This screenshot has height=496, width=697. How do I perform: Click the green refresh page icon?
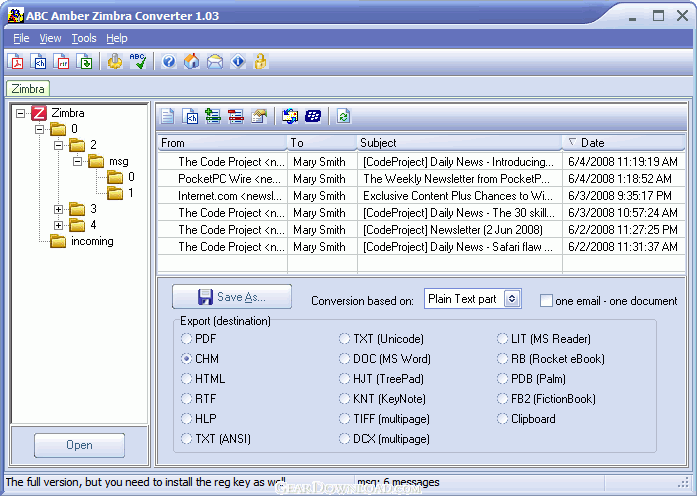click(x=343, y=116)
